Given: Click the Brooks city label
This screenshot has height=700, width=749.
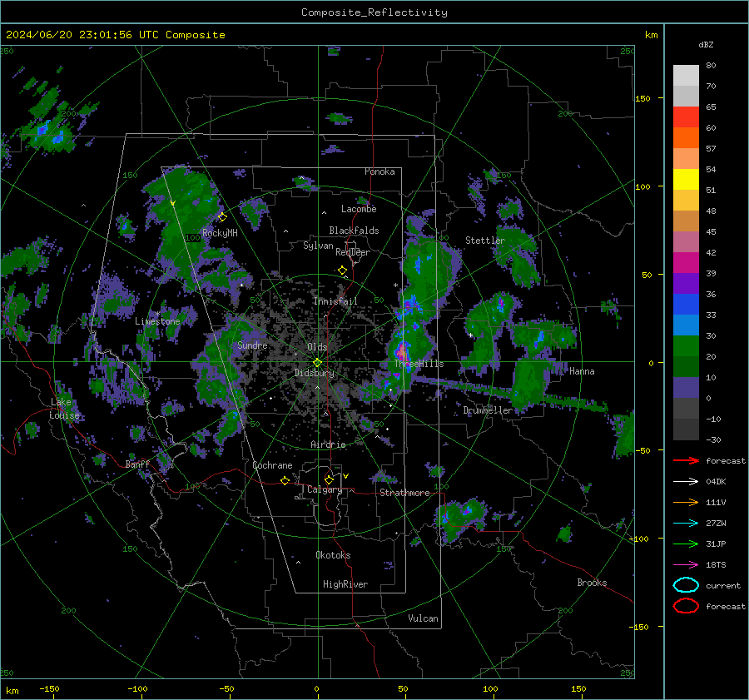Looking at the screenshot, I should click(592, 583).
